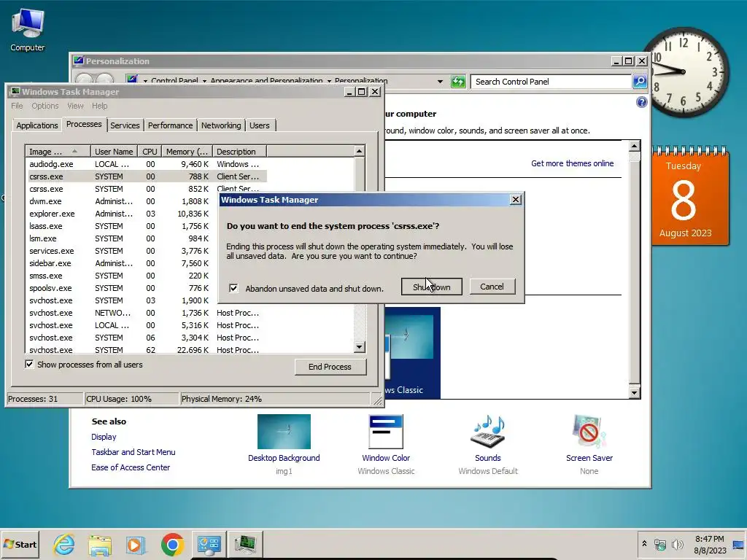
Task: Open the Display link under See also
Action: pyautogui.click(x=104, y=437)
